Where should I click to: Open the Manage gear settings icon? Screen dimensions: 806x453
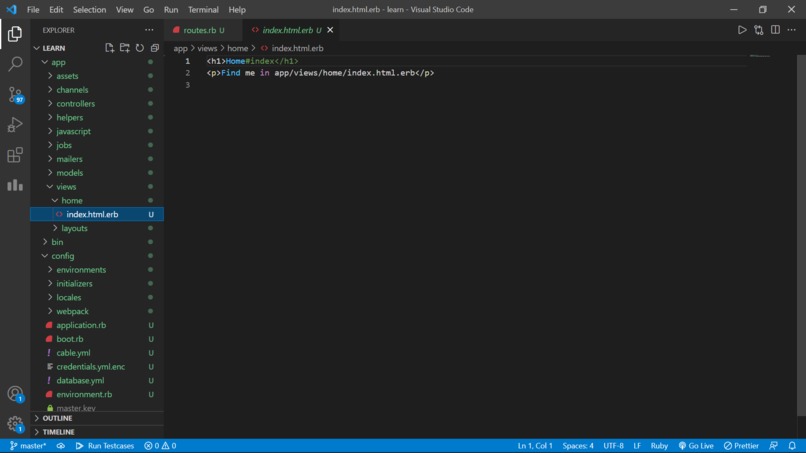click(15, 424)
